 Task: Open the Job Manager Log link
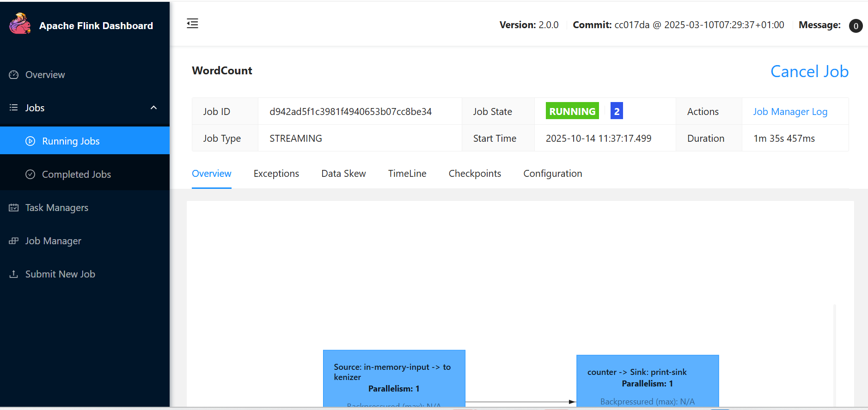click(x=790, y=112)
